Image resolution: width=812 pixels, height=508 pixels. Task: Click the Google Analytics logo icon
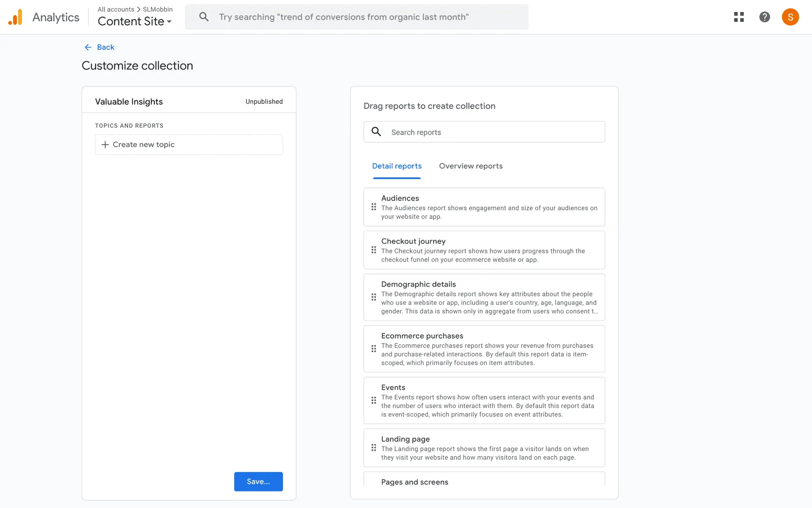click(15, 17)
